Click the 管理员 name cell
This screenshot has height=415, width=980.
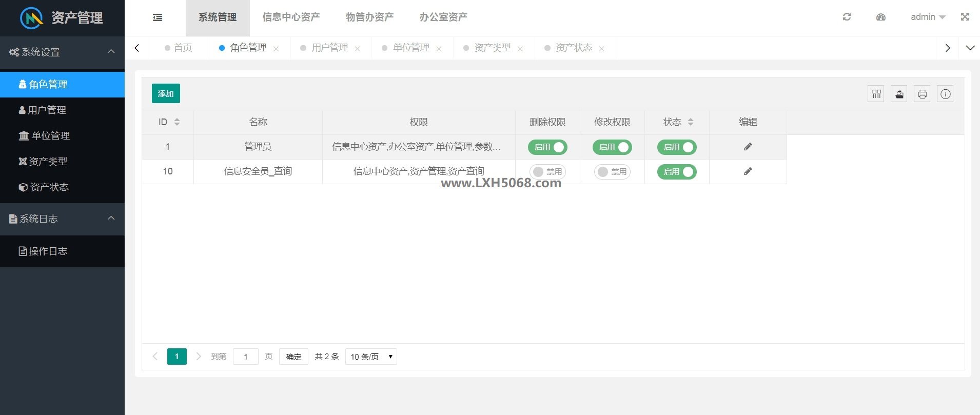[x=258, y=147]
